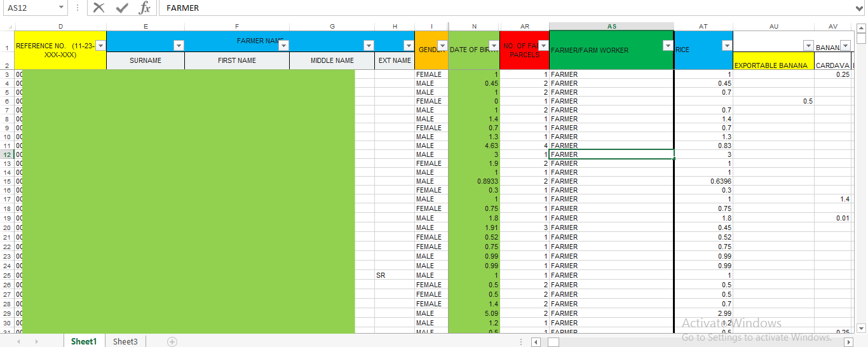868x347 pixels.
Task: Select column AT header
Action: tap(703, 27)
